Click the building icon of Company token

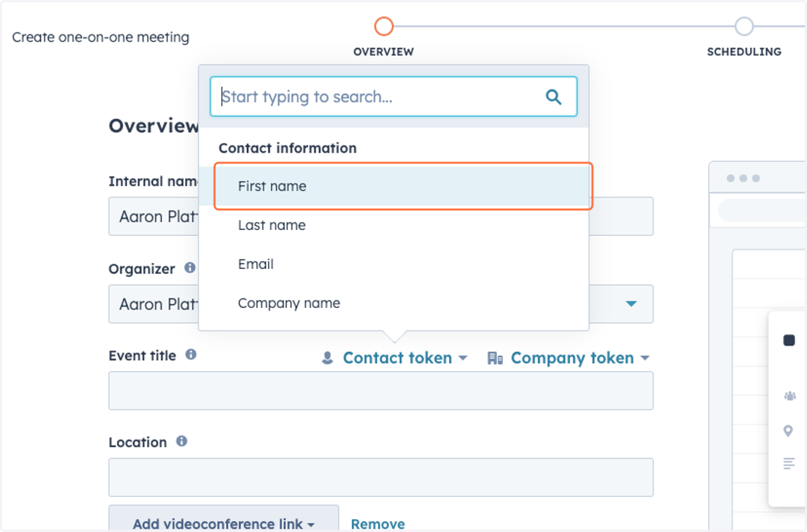[495, 358]
